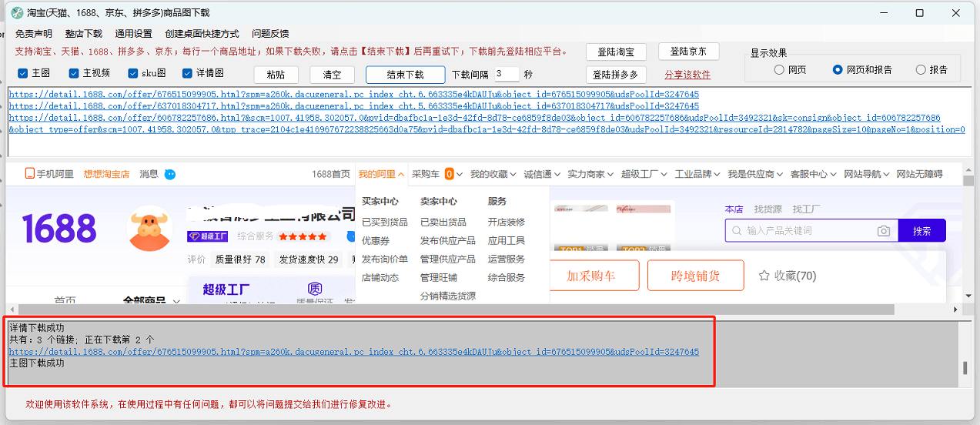Toggle the sku图 checkbox
This screenshot has width=980, height=425.
pos(132,73)
